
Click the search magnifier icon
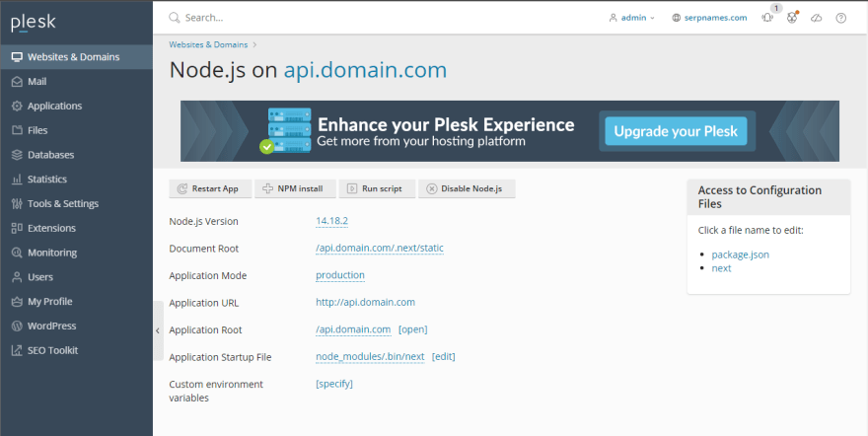tap(175, 18)
